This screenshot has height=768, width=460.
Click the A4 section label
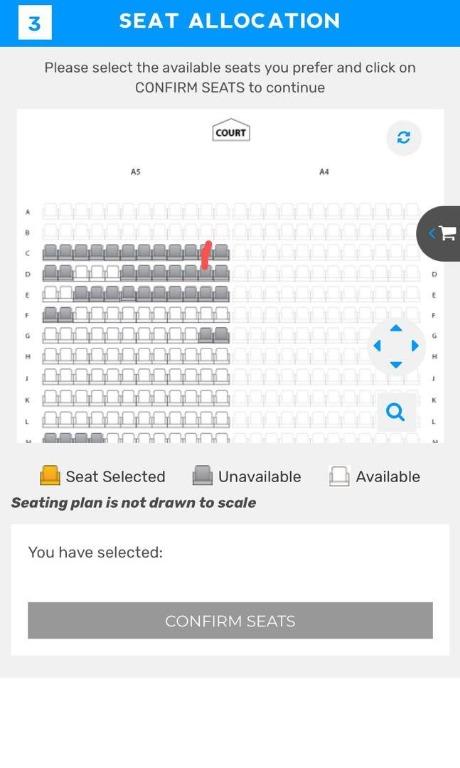point(324,172)
